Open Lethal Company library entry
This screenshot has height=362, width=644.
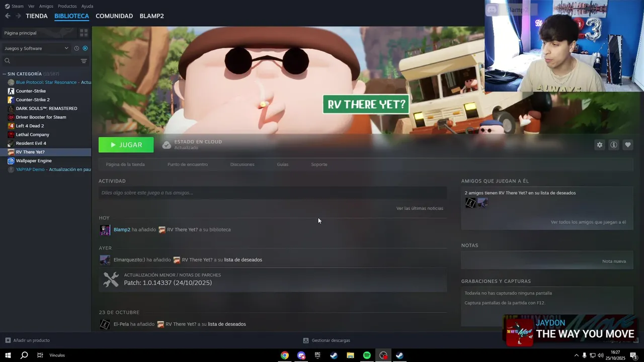[33, 135]
